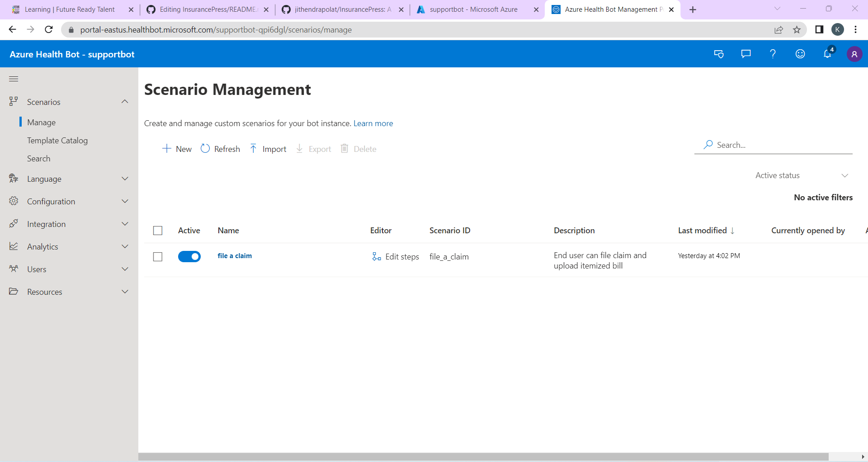Click the Last modified sort arrow
The image size is (868, 462).
732,231
